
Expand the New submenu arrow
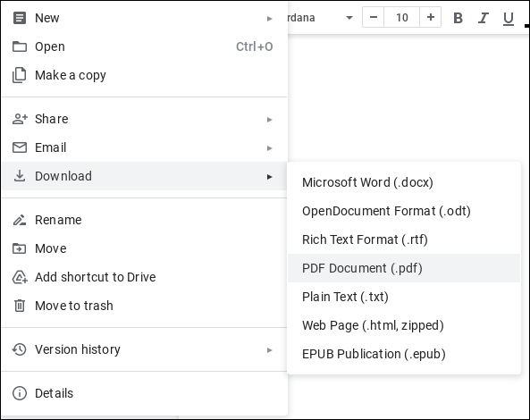pyautogui.click(x=269, y=19)
